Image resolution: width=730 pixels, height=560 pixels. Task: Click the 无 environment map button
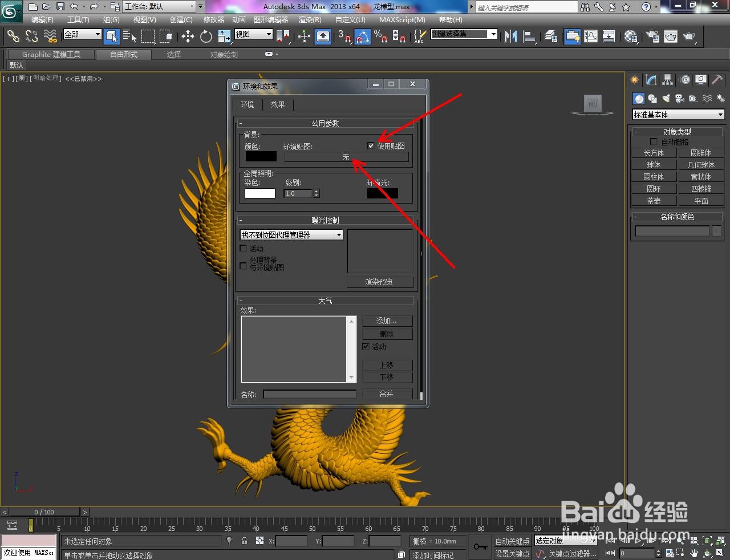(x=346, y=157)
